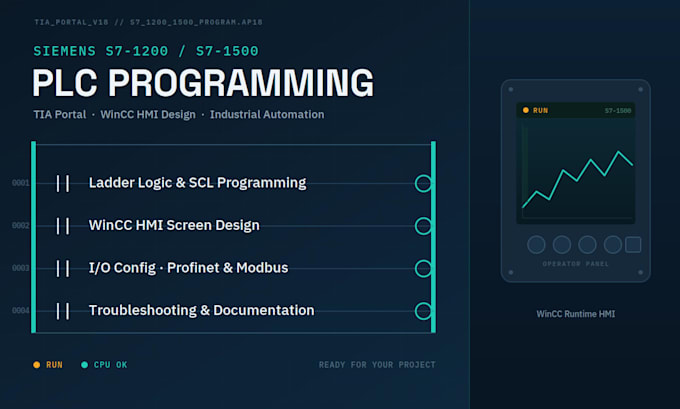This screenshot has height=409, width=680.
Task: Click the 'READY FOR YOUR PROJECT' text
Action: [377, 365]
